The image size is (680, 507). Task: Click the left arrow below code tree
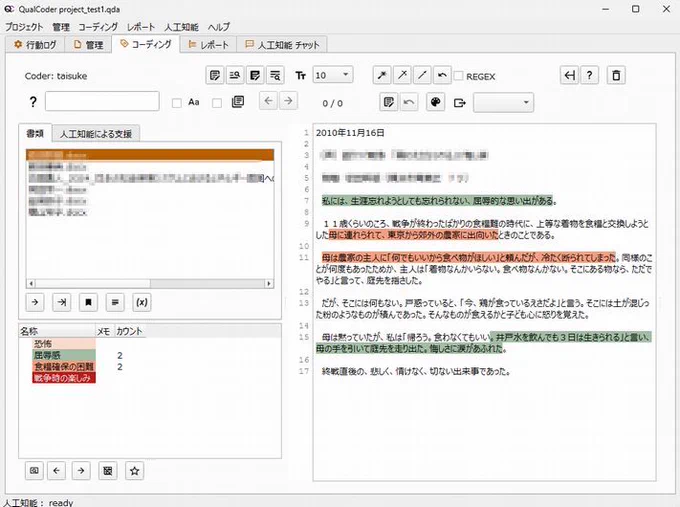[x=56, y=471]
